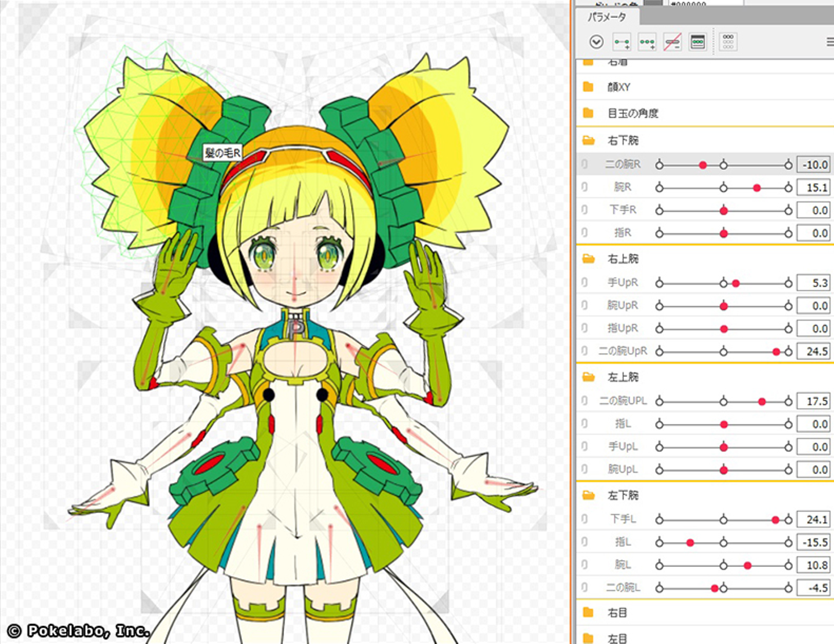
Task: Click the 手UpR value field showing 5.3
Action: [x=814, y=283]
